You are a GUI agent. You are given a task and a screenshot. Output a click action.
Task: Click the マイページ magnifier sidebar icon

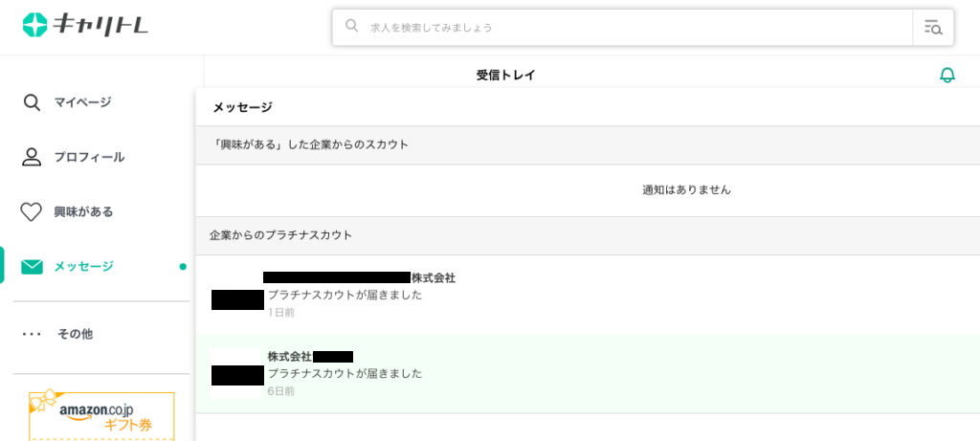32,102
